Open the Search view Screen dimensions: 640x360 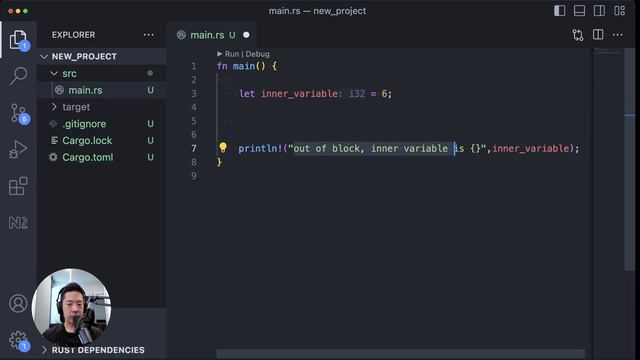[x=18, y=76]
